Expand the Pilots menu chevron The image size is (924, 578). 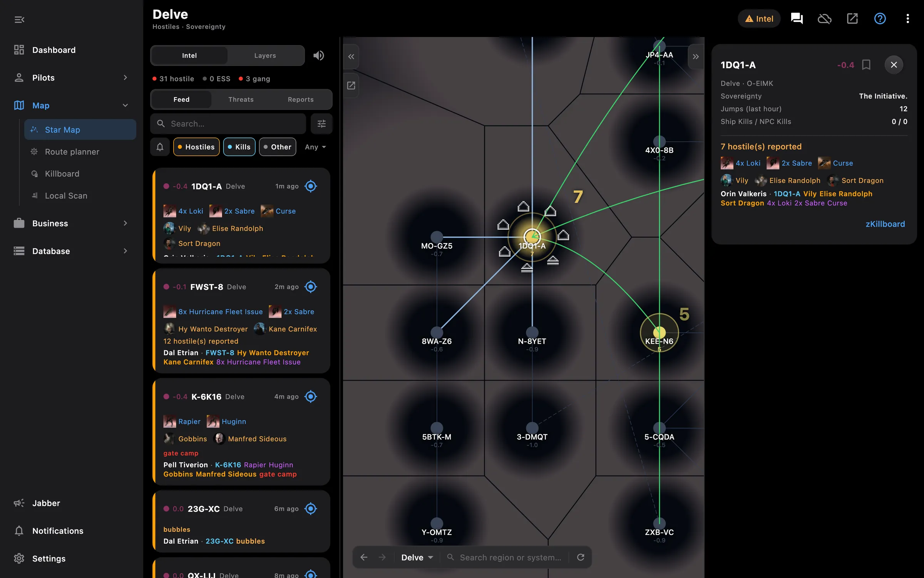[x=125, y=78]
